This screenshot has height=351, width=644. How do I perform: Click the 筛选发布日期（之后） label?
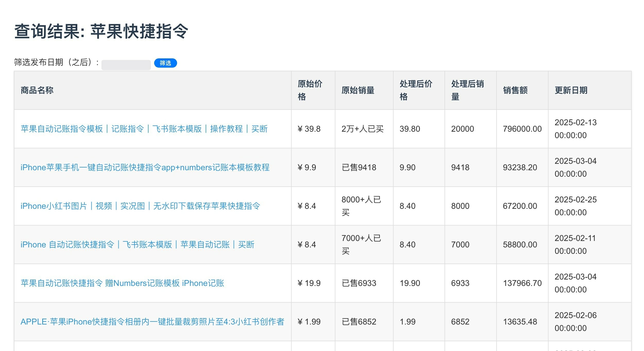[x=56, y=62]
